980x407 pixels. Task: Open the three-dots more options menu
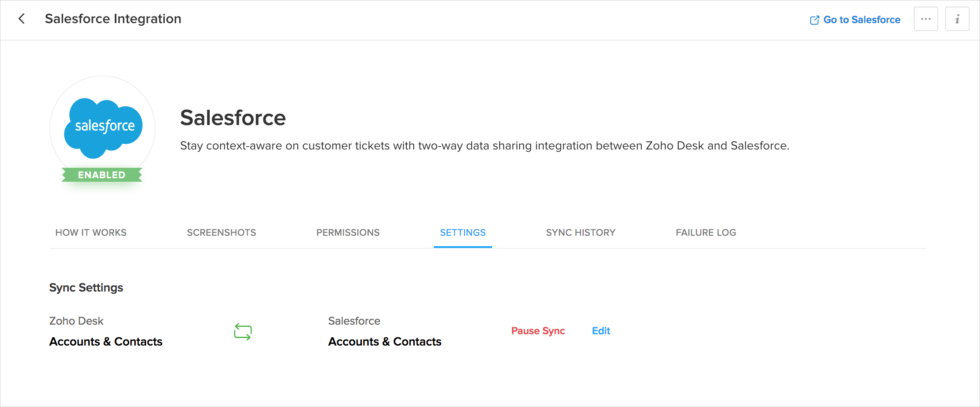click(926, 19)
